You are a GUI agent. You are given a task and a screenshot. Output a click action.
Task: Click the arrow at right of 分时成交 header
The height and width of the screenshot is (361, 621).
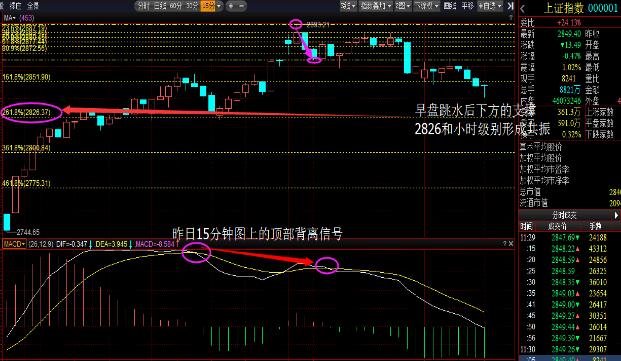coord(616,215)
